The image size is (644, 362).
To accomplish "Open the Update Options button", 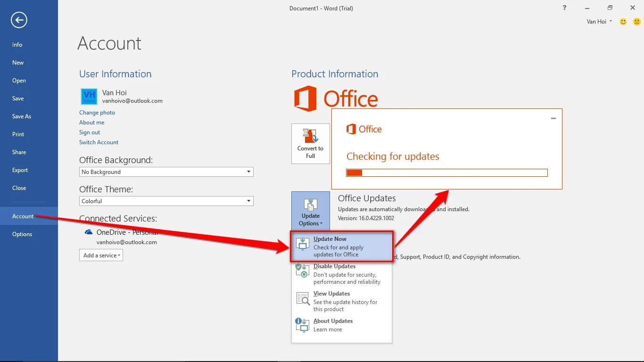I will tap(311, 210).
